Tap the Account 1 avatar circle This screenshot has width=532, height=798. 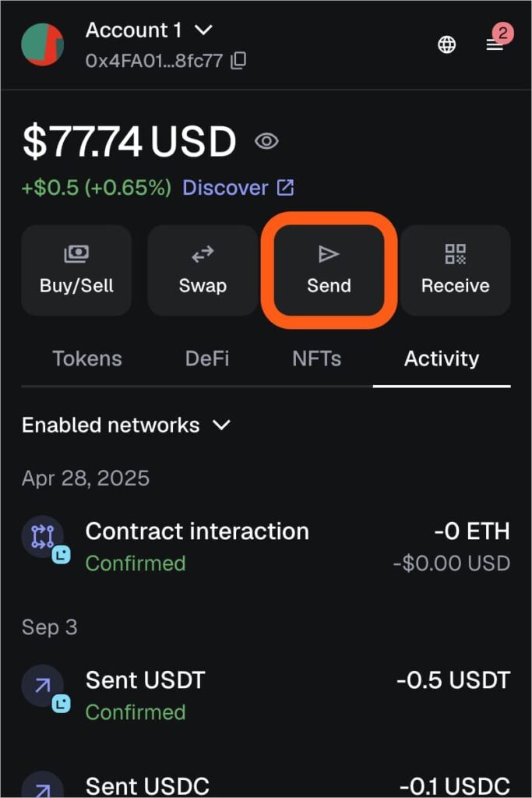(43, 44)
